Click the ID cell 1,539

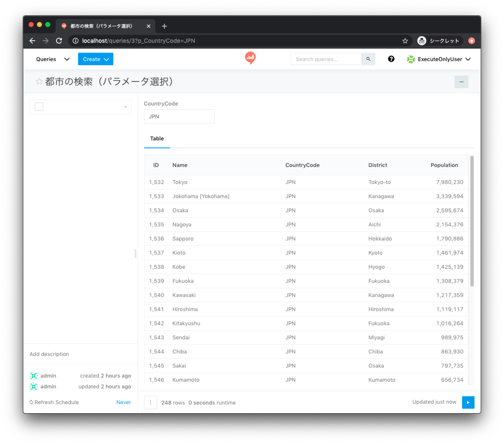tap(156, 281)
